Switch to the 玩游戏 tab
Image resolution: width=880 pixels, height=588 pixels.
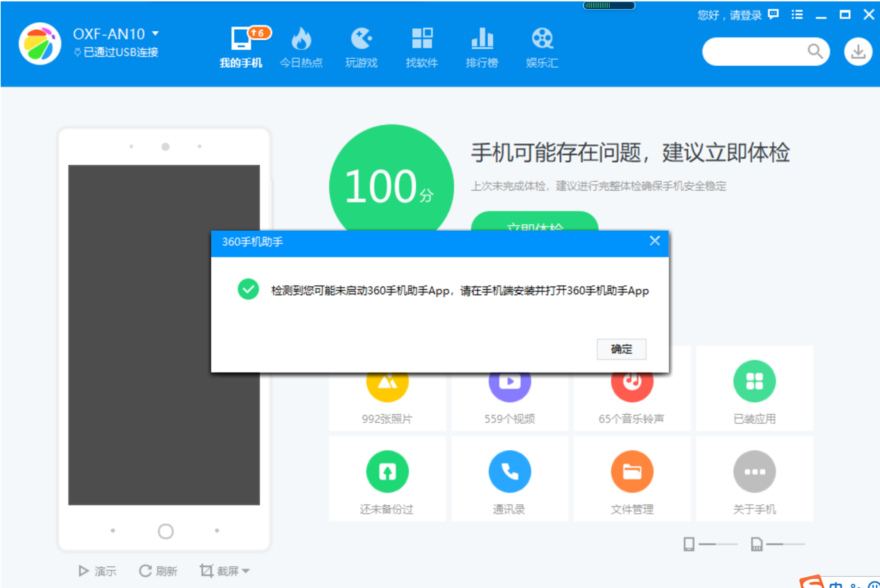click(x=362, y=48)
